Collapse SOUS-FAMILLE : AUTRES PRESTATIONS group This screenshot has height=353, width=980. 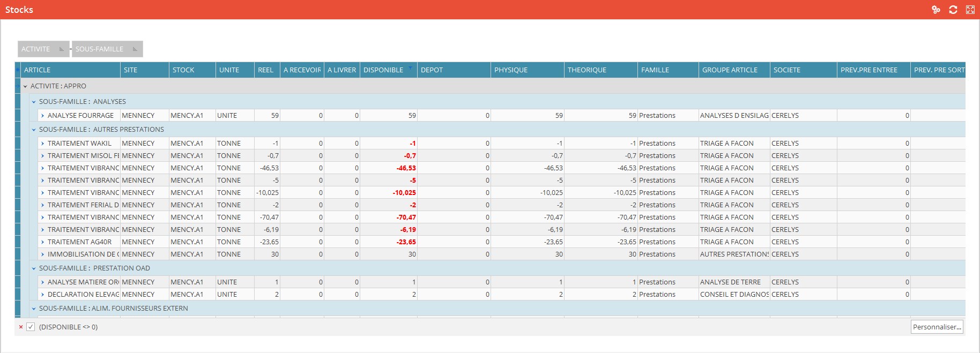pyautogui.click(x=34, y=130)
